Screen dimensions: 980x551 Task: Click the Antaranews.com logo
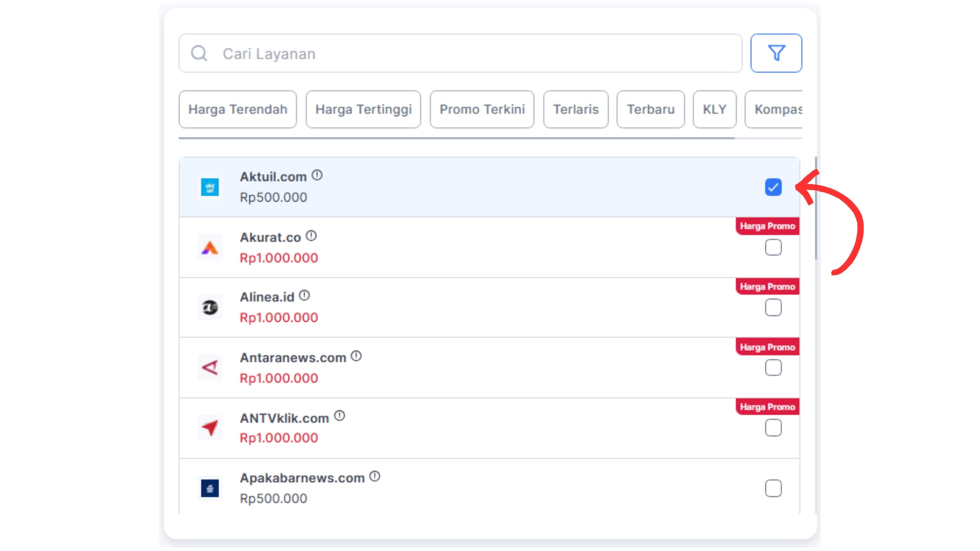tap(210, 368)
